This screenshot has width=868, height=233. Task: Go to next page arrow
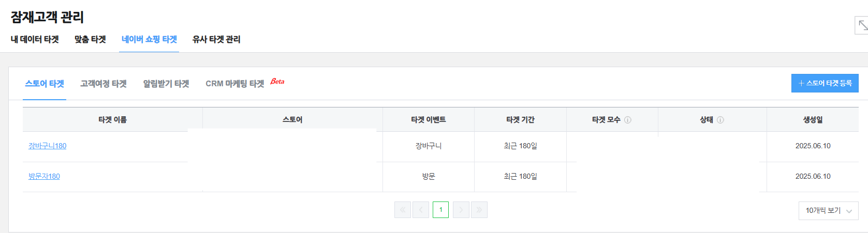461,210
